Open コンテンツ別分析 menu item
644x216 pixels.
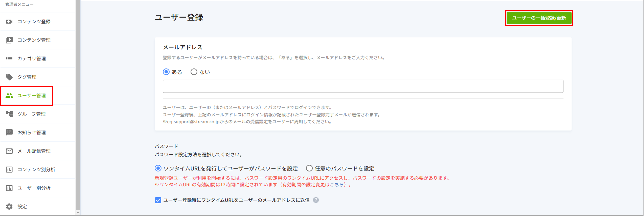38,170
